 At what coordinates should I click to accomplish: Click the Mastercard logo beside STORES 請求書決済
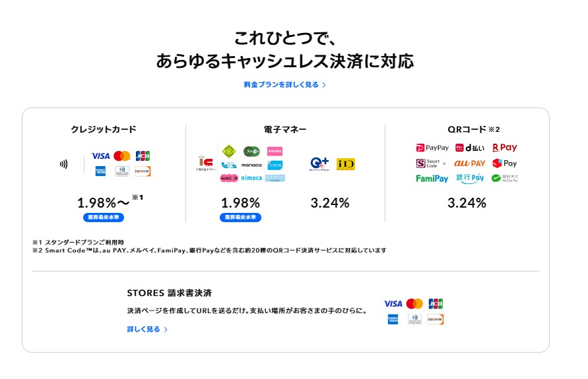click(414, 304)
